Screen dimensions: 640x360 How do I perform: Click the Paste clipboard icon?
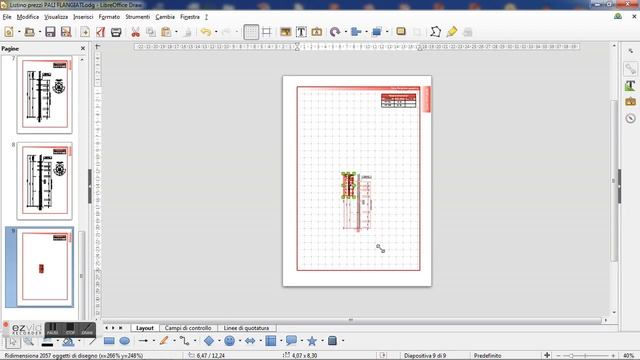166,32
